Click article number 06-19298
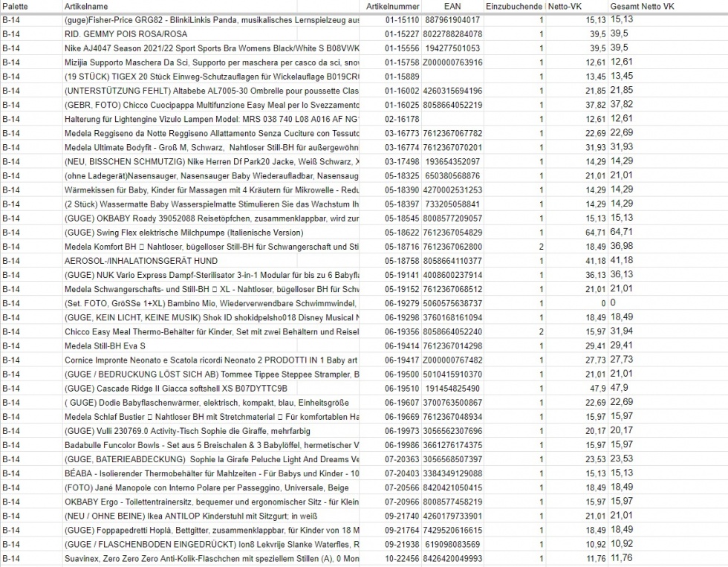The height and width of the screenshot is (567, 728). coord(402,317)
